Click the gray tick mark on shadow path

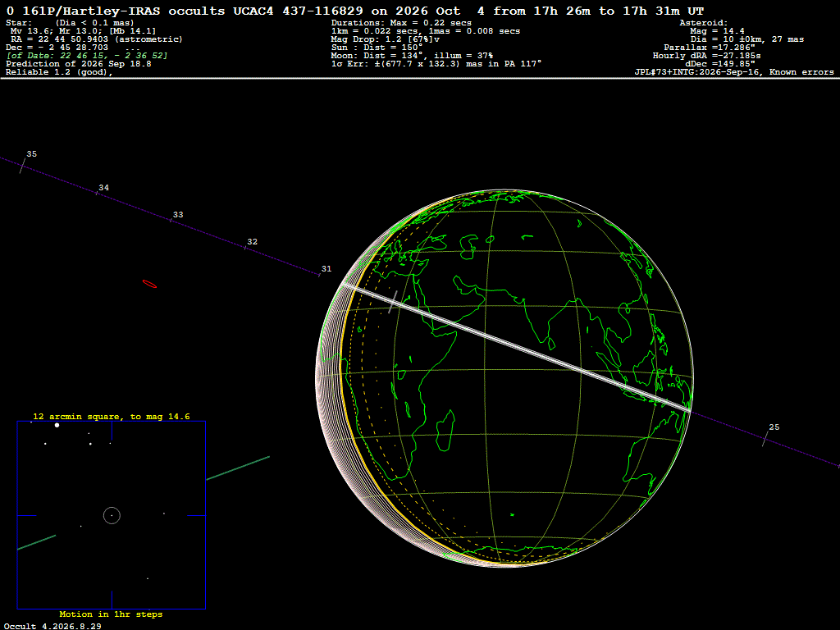tap(393, 302)
